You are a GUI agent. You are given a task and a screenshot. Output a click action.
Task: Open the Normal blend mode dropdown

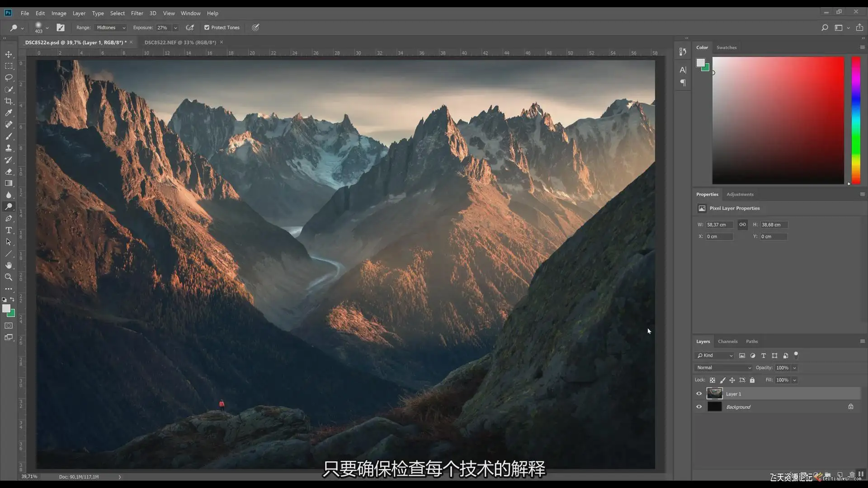(723, 368)
